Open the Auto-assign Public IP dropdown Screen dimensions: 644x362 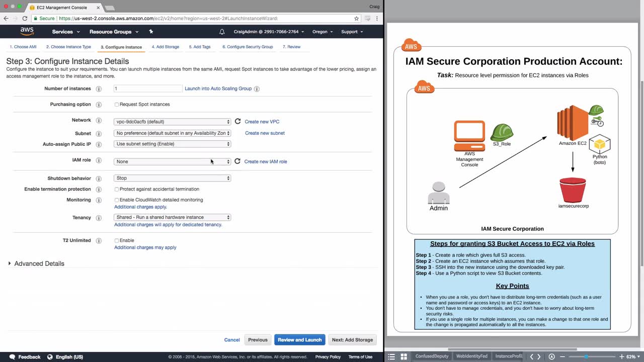(x=173, y=144)
